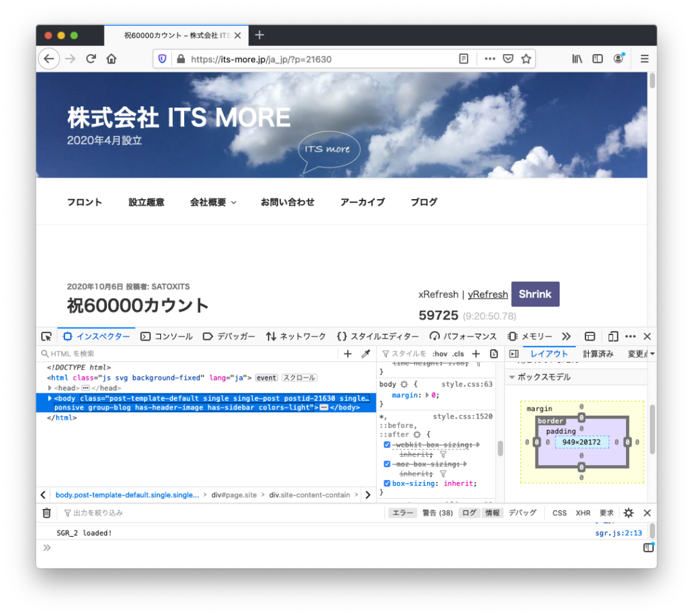Follow the yRefresh link

487,294
